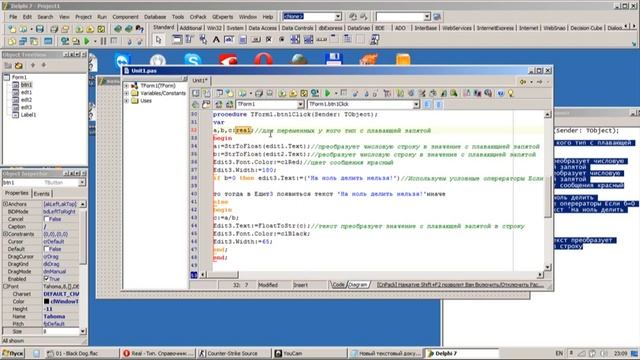
Task: Open the GExperts menu
Action: (222, 17)
